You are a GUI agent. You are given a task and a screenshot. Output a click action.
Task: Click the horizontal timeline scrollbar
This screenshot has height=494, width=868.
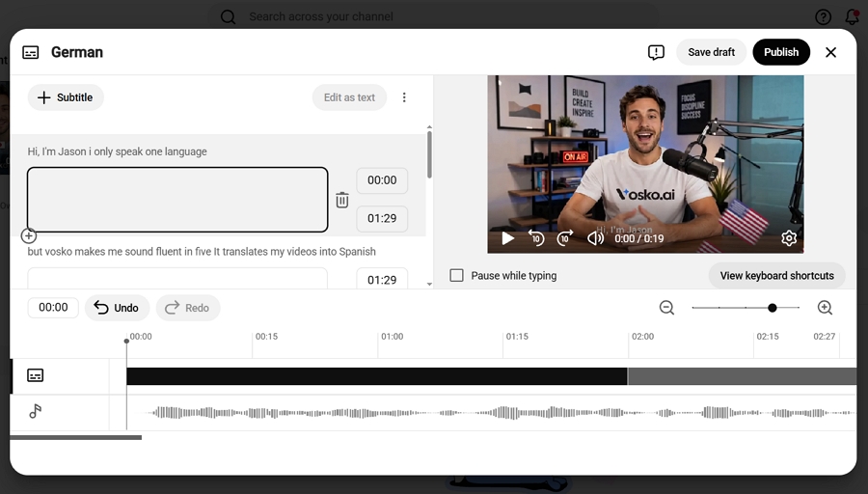(76, 437)
